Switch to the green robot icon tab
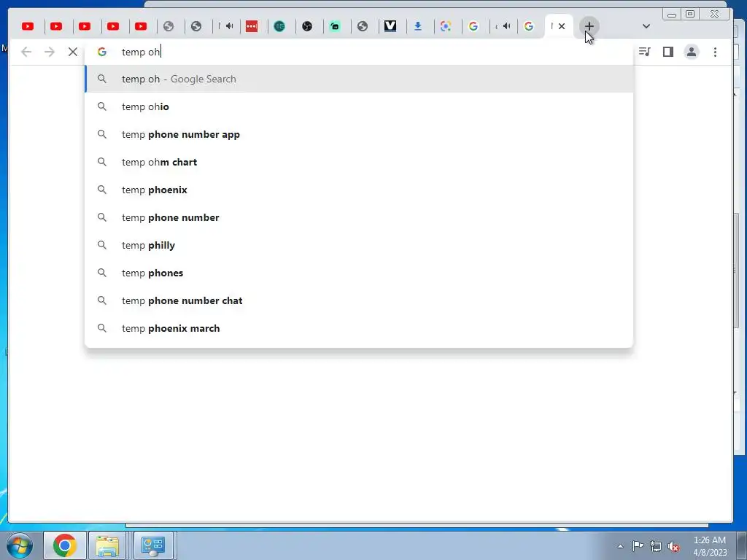This screenshot has height=560, width=747. [336, 26]
